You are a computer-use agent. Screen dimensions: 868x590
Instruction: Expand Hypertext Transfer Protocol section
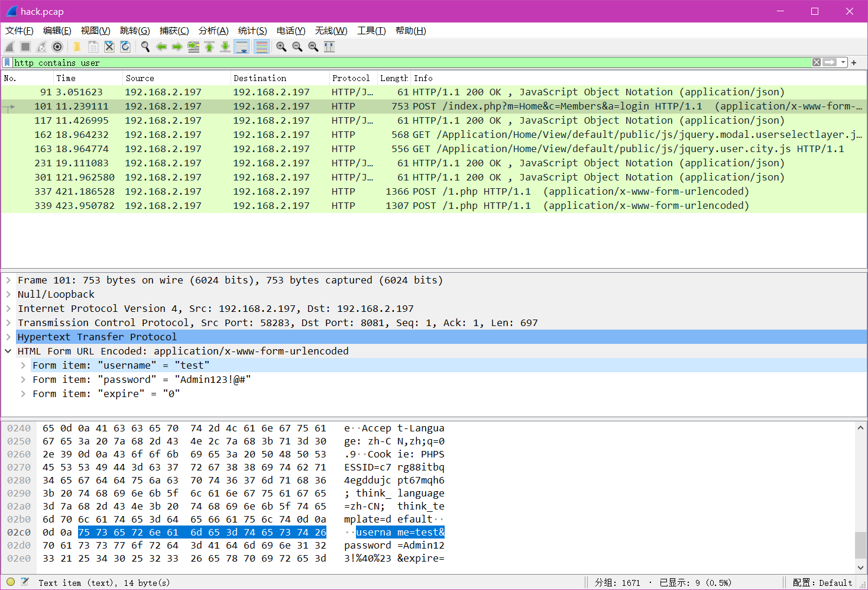click(x=8, y=337)
